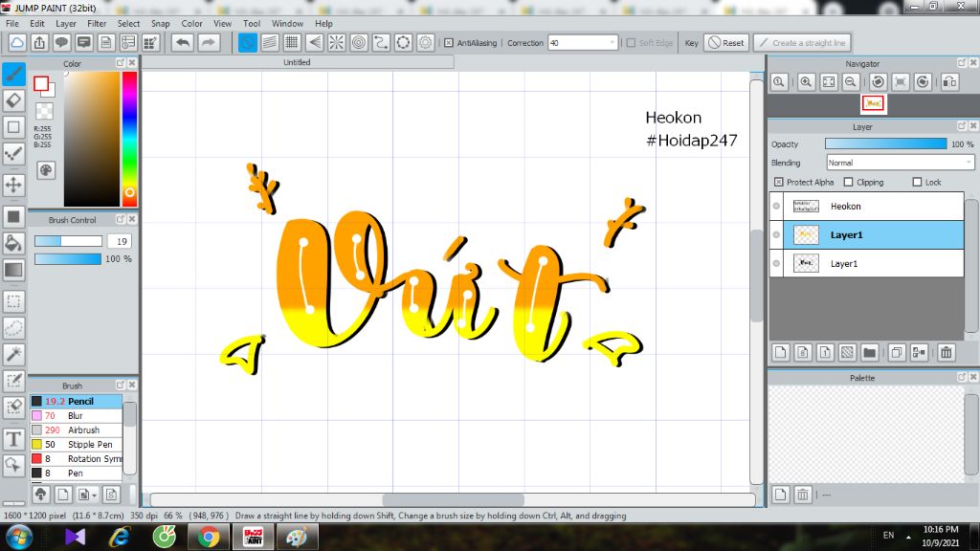Toggle the Lock layer checkbox
980x551 pixels.
(917, 182)
